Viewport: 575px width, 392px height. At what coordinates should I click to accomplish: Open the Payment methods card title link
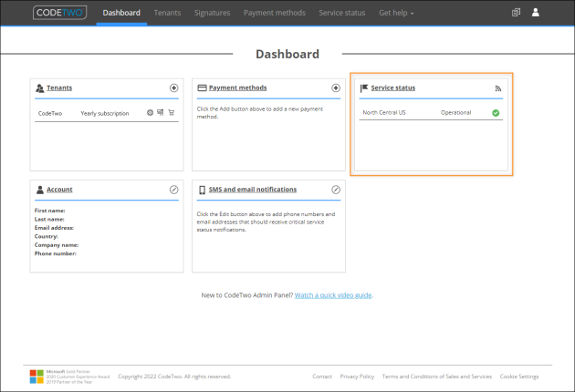pyautogui.click(x=237, y=88)
